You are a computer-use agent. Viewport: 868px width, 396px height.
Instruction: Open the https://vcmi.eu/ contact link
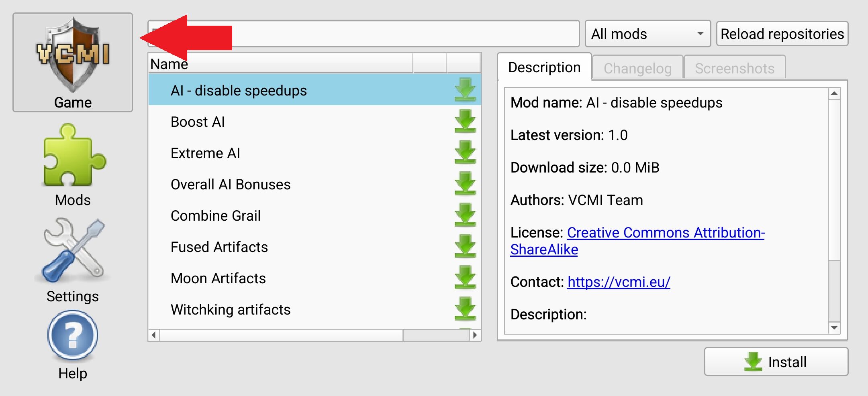point(619,282)
